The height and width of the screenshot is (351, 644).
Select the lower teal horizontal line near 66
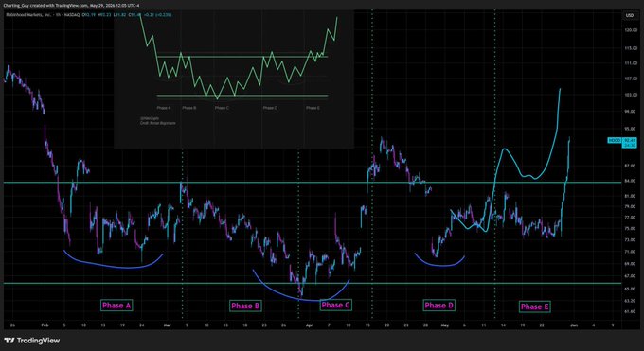(313, 283)
